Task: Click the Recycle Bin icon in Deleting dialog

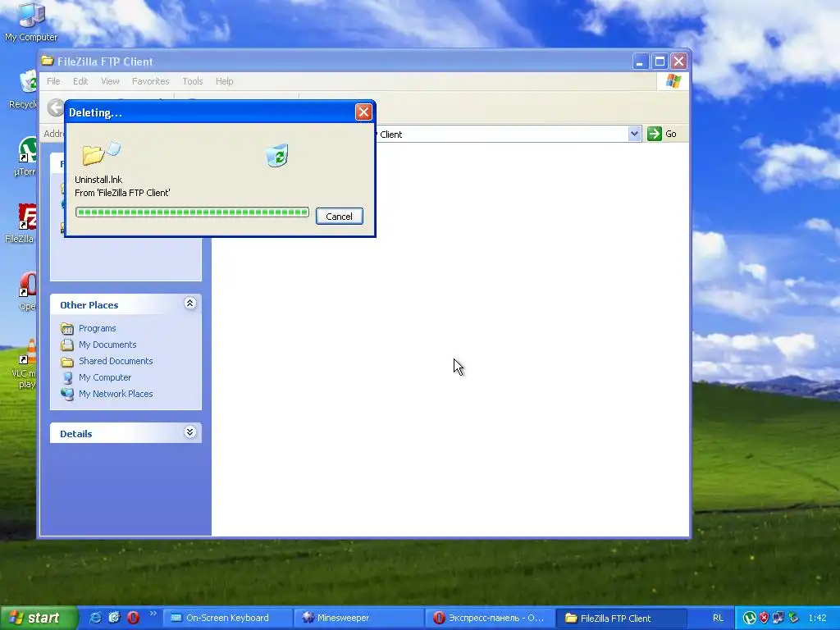Action: (277, 155)
